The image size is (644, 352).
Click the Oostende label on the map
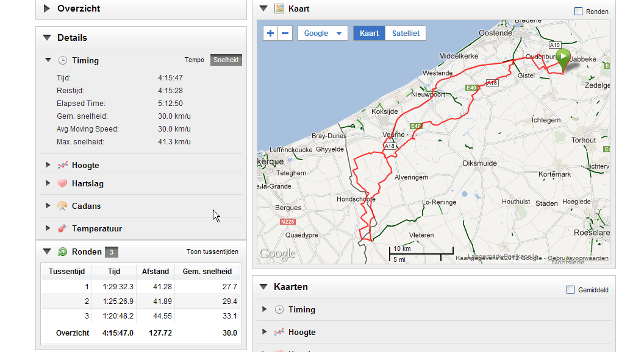pyautogui.click(x=495, y=33)
